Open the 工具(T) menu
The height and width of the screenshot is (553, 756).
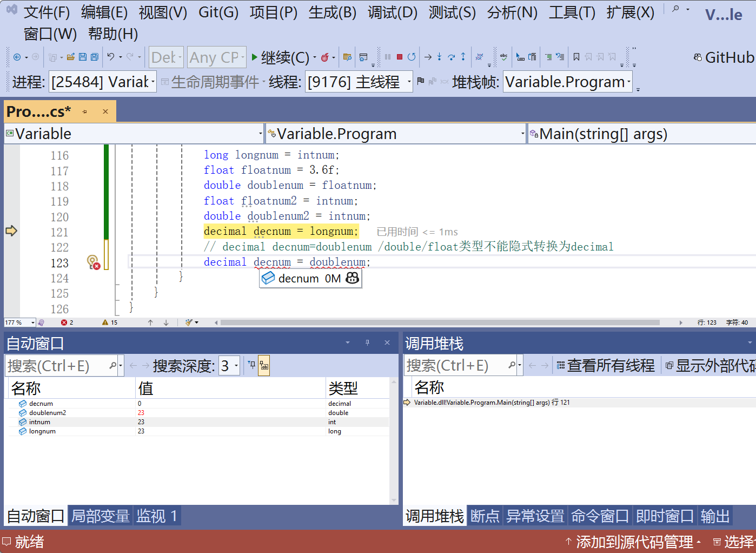tap(572, 12)
